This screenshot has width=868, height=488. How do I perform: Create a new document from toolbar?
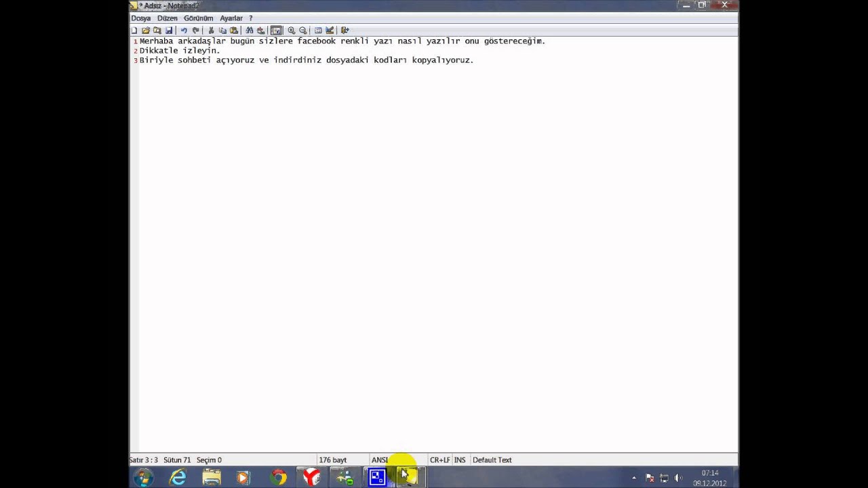coord(134,30)
